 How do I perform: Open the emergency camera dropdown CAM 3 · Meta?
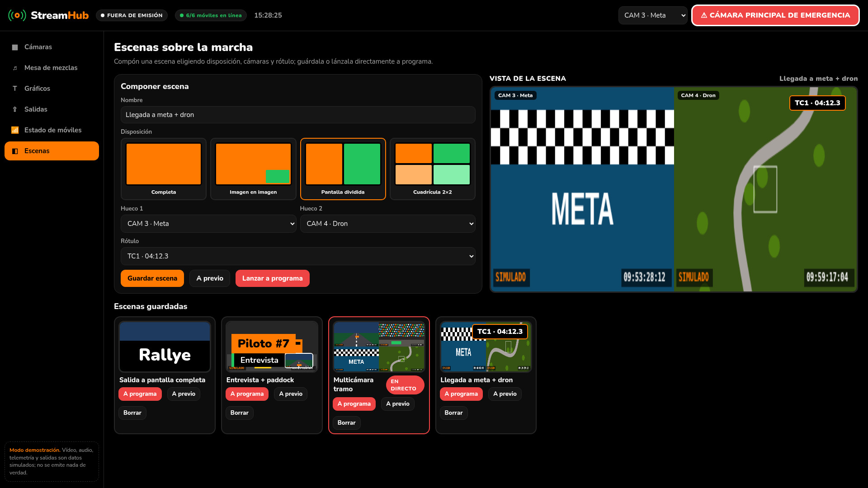pos(653,15)
